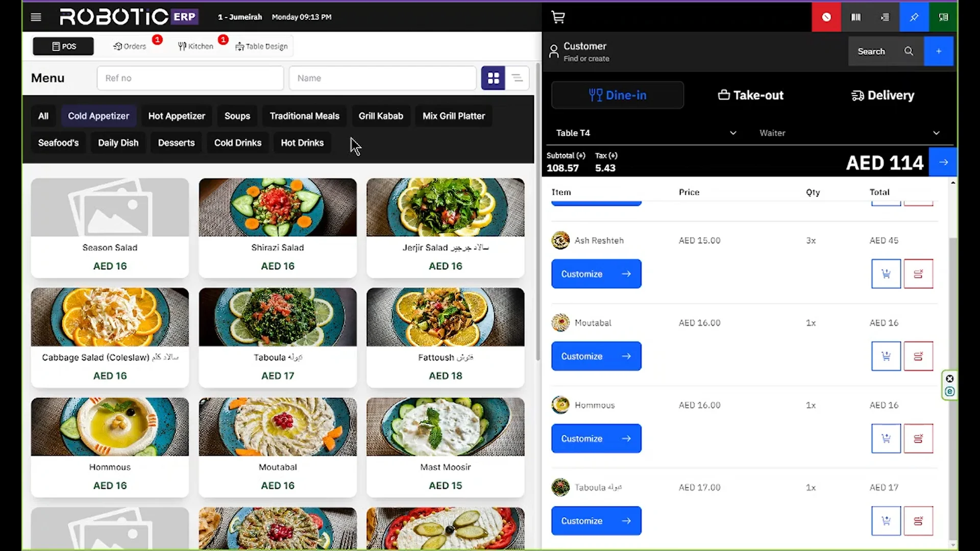Open the Kitchen tab
The image size is (980, 551).
tap(195, 46)
